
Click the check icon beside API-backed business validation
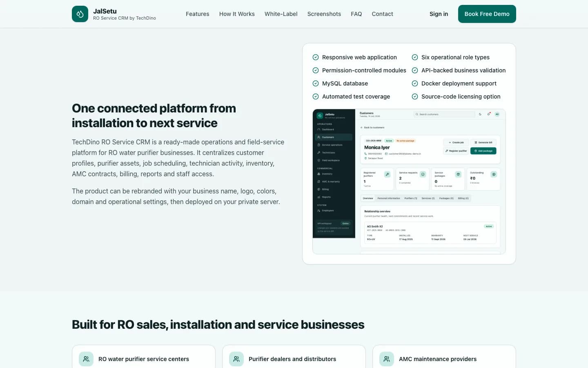tap(415, 70)
